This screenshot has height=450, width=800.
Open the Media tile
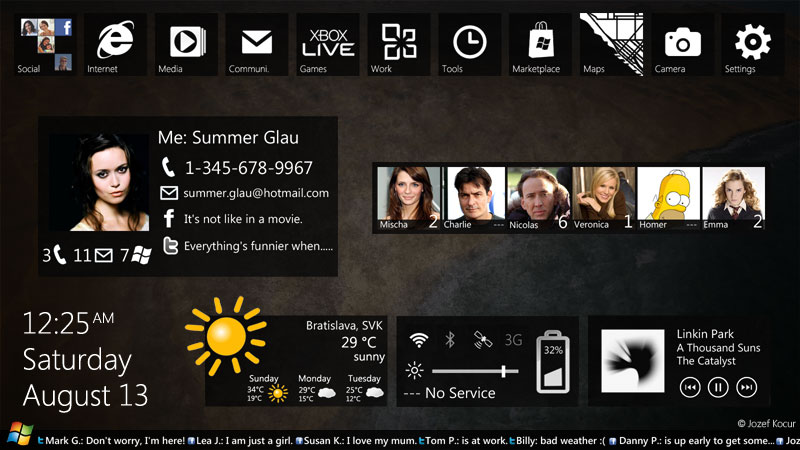click(186, 44)
